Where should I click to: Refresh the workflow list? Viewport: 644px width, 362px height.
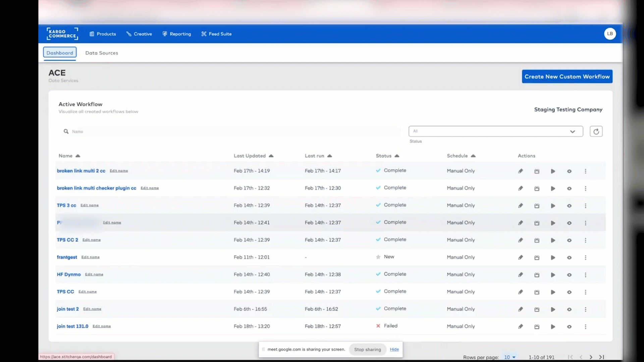(x=596, y=131)
